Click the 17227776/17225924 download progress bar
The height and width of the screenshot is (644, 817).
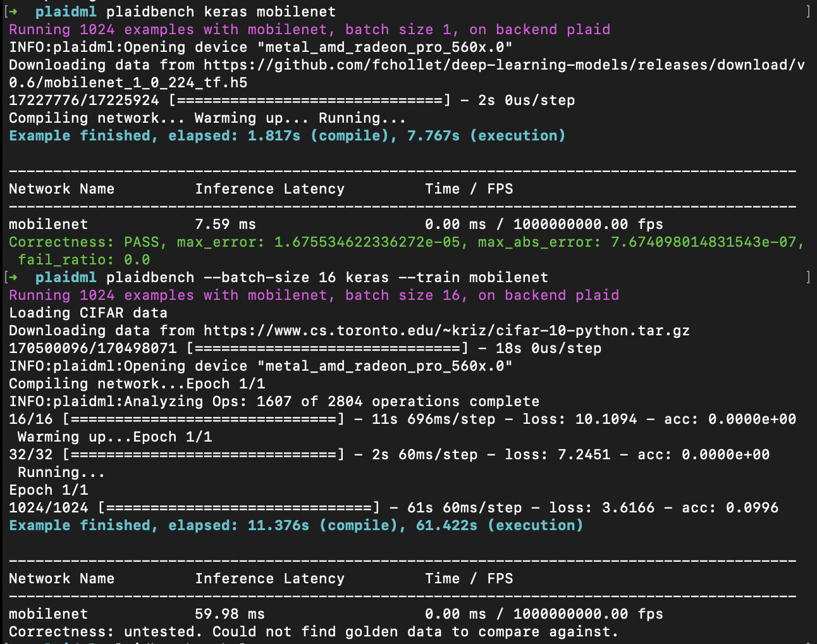tap(310, 100)
